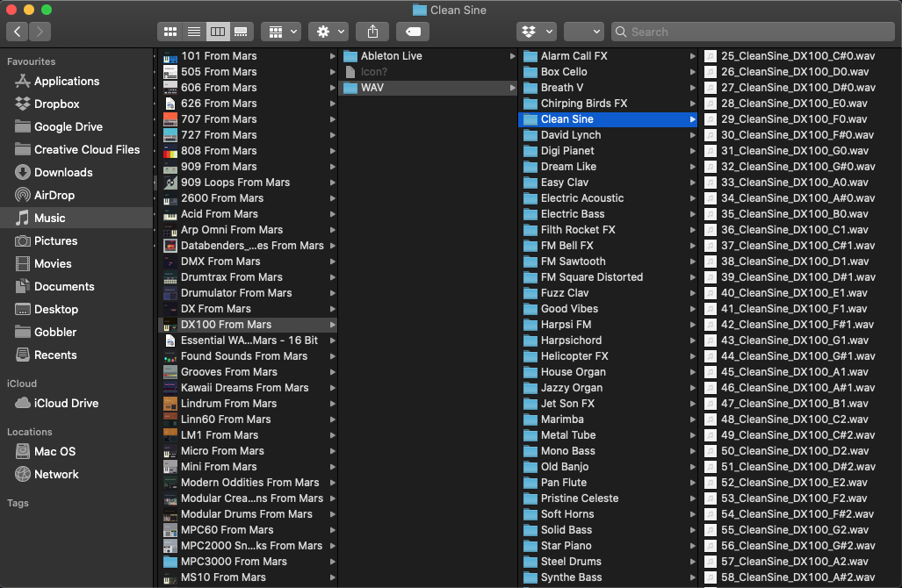Select 25_CleanSine_DX100_C#0.wav file

point(801,56)
